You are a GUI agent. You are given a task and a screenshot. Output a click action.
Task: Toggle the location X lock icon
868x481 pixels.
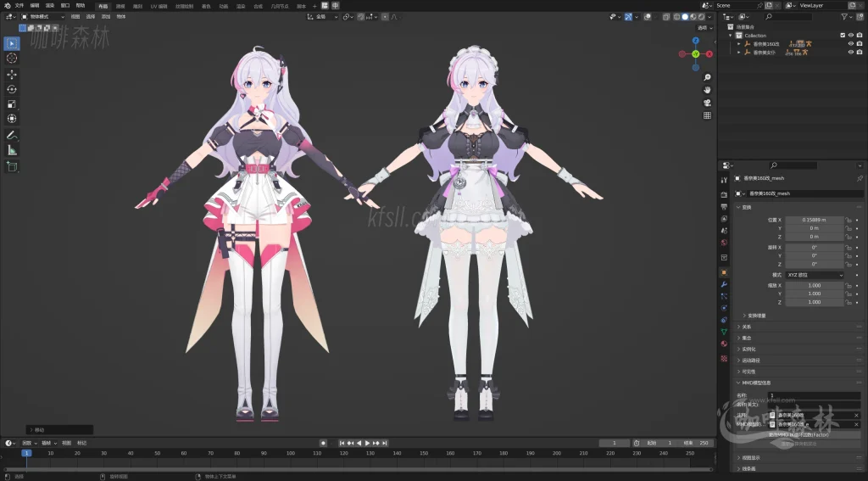click(x=848, y=220)
